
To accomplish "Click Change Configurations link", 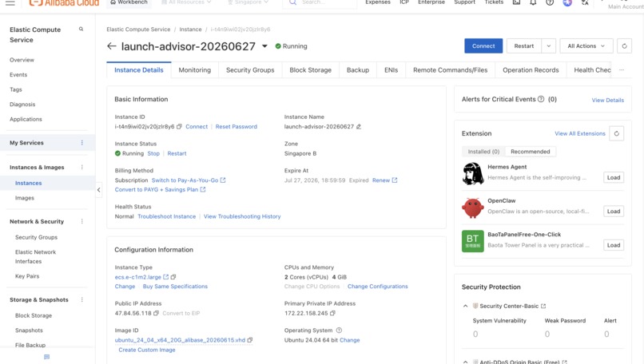I will tap(377, 287).
